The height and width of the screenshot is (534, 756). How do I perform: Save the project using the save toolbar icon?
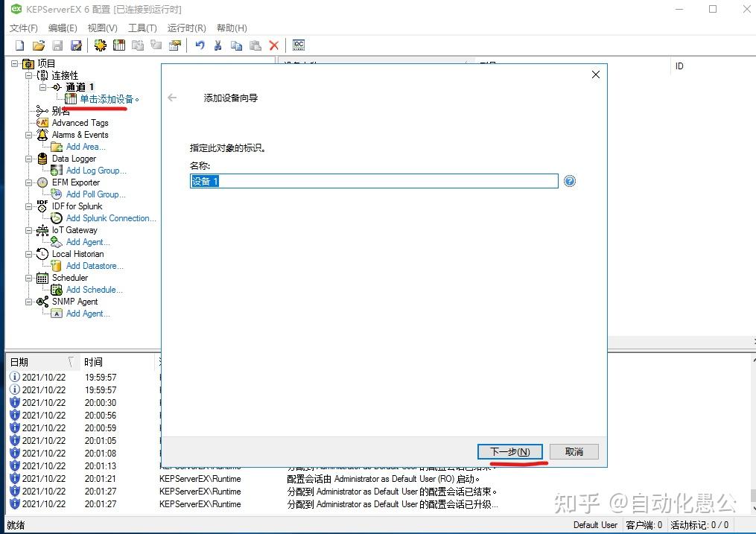coord(57,45)
